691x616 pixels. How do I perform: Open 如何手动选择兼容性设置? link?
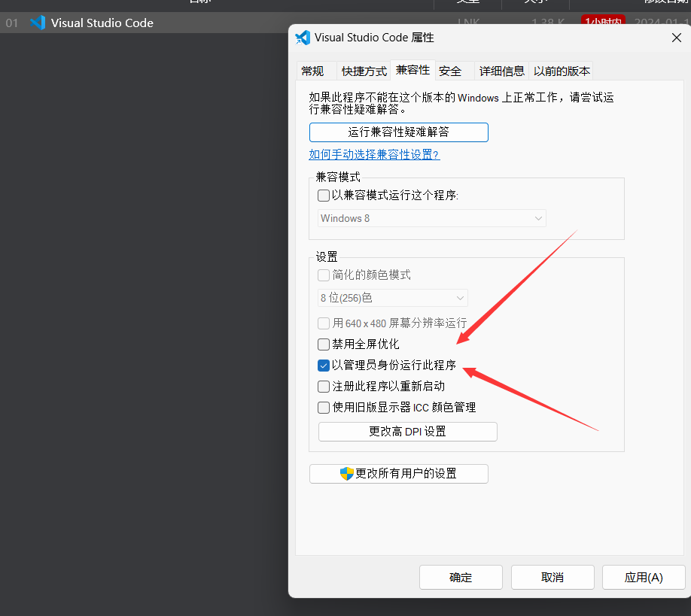tap(374, 154)
